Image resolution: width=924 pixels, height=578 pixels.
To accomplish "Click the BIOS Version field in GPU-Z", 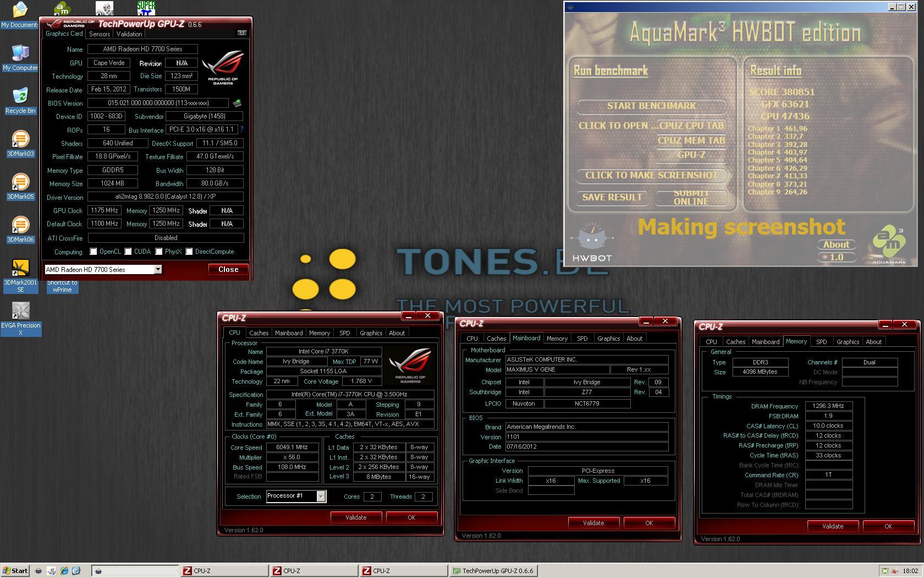I will pos(158,103).
